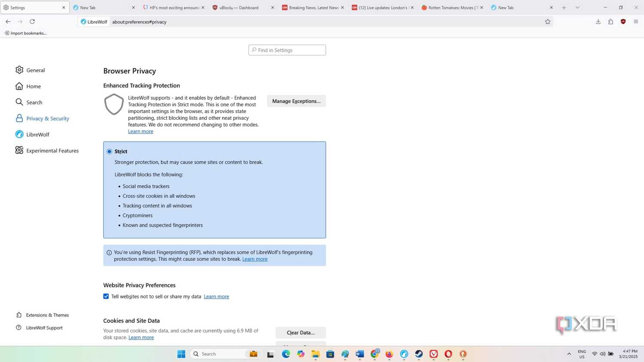
Task: Click Import bookmarks in bookmarks toolbar
Action: coord(25,33)
